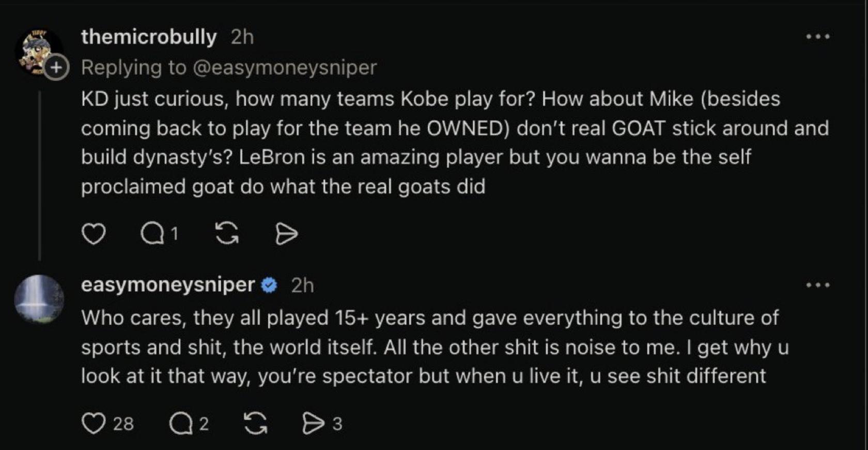This screenshot has width=868, height=450.
Task: Follow themicrobully using plus badge
Action: [56, 67]
